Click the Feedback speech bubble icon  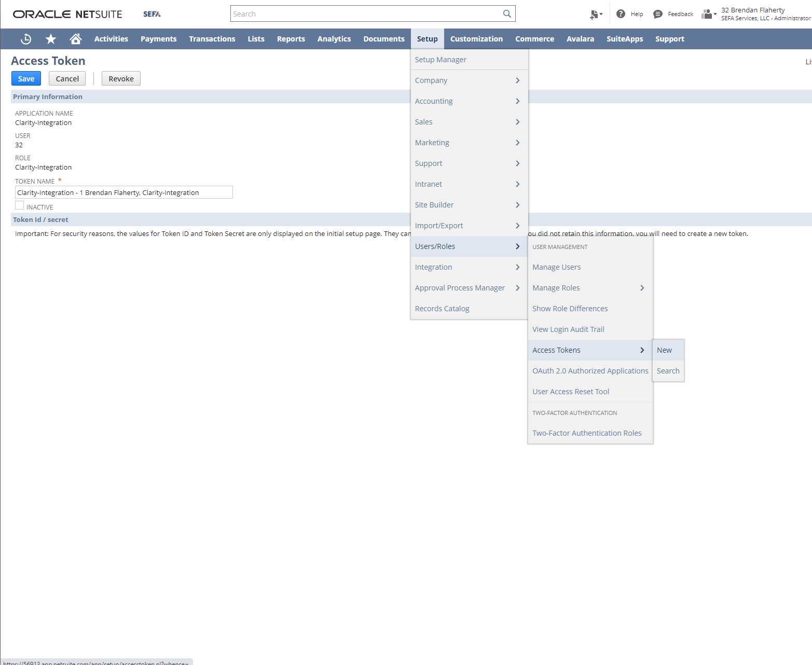coord(658,14)
